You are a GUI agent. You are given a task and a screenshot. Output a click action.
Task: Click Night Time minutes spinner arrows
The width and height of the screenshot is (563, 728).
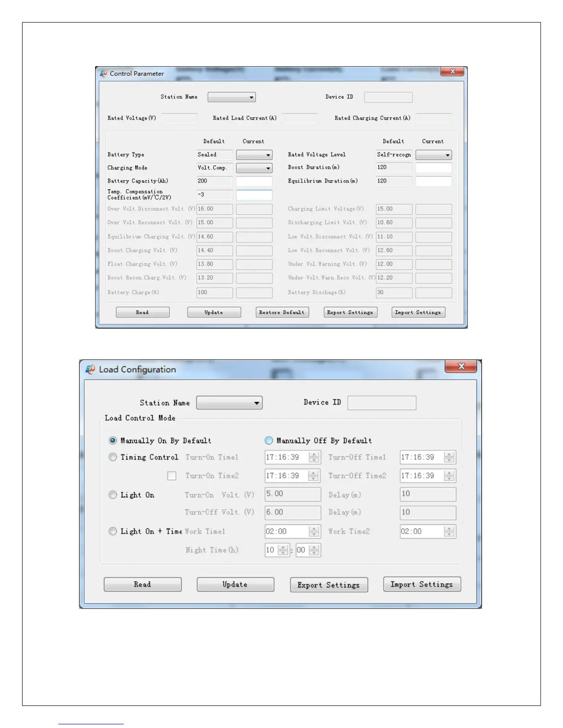coord(314,550)
